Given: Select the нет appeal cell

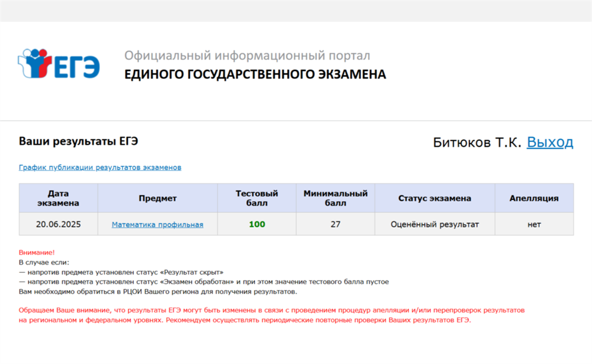Looking at the screenshot, I should click(x=534, y=224).
